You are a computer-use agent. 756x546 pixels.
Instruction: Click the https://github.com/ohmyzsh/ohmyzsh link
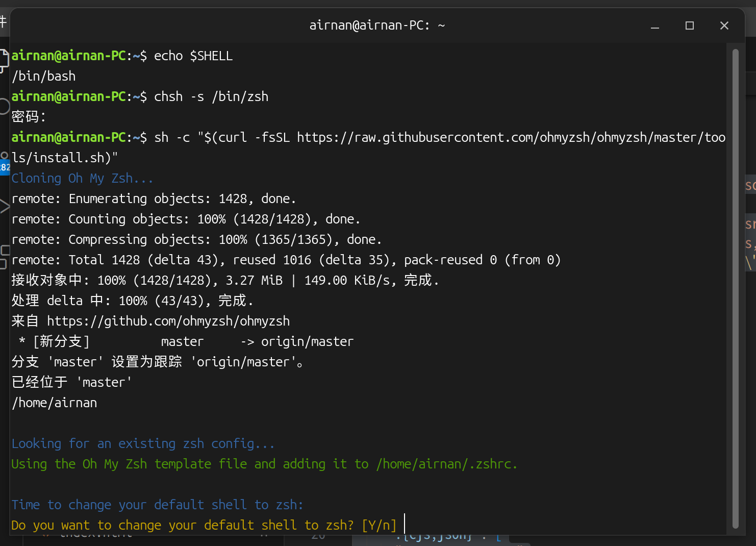tap(168, 321)
